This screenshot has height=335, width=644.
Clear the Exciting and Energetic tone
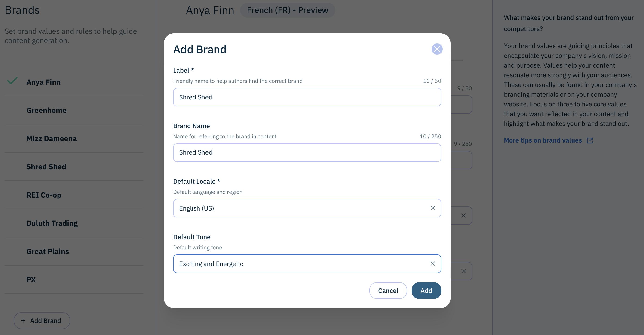coord(432,264)
